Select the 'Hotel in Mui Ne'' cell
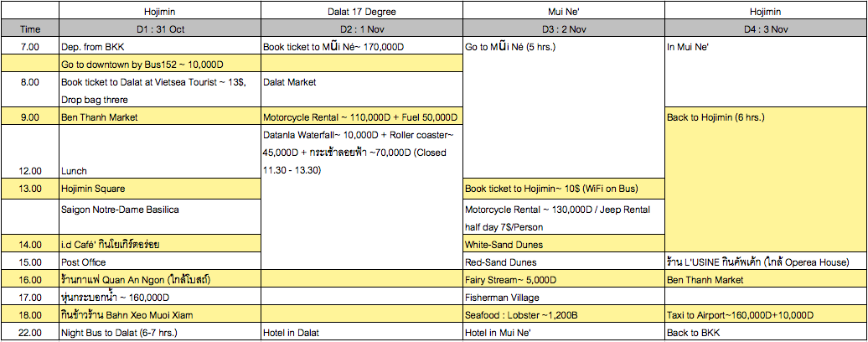 tap(564, 332)
